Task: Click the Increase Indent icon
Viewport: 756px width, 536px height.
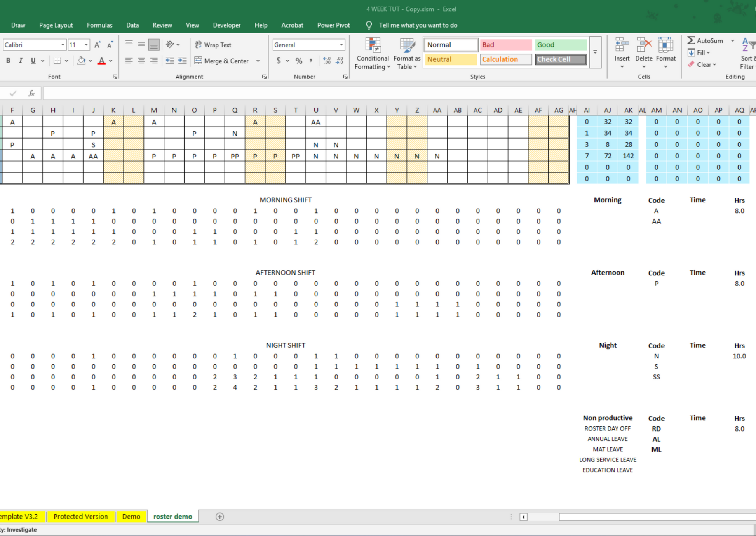Action: tap(182, 61)
